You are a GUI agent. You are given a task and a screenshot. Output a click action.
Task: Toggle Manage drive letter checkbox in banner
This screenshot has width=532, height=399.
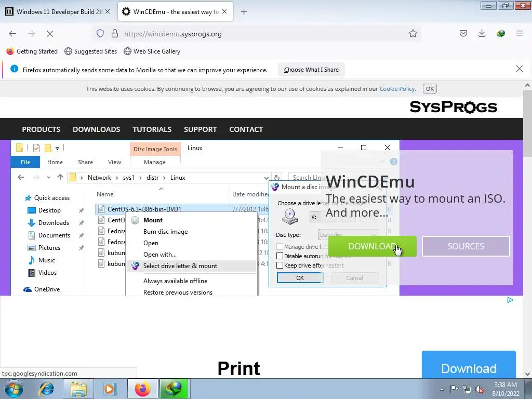coord(280,247)
